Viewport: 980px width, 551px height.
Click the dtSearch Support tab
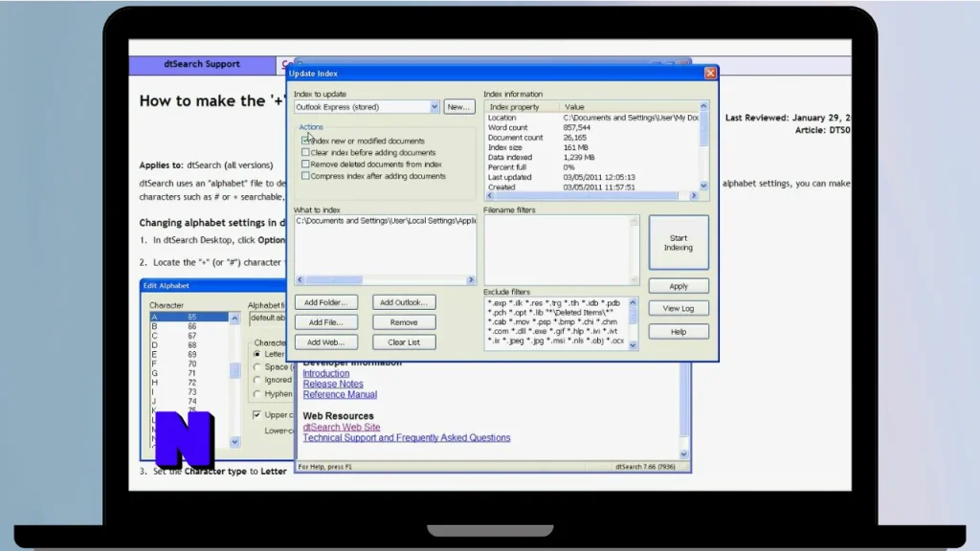click(202, 64)
